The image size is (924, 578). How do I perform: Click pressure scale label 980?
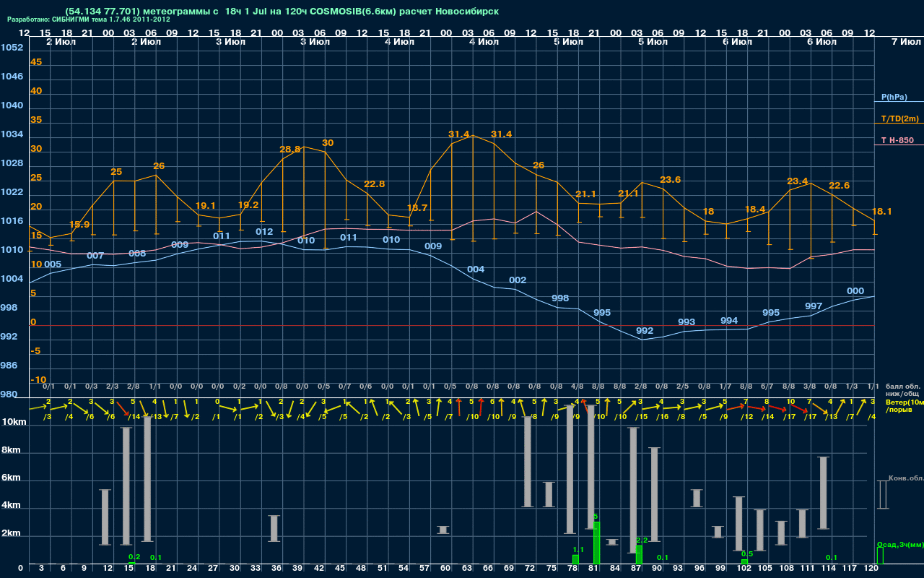pos(9,394)
